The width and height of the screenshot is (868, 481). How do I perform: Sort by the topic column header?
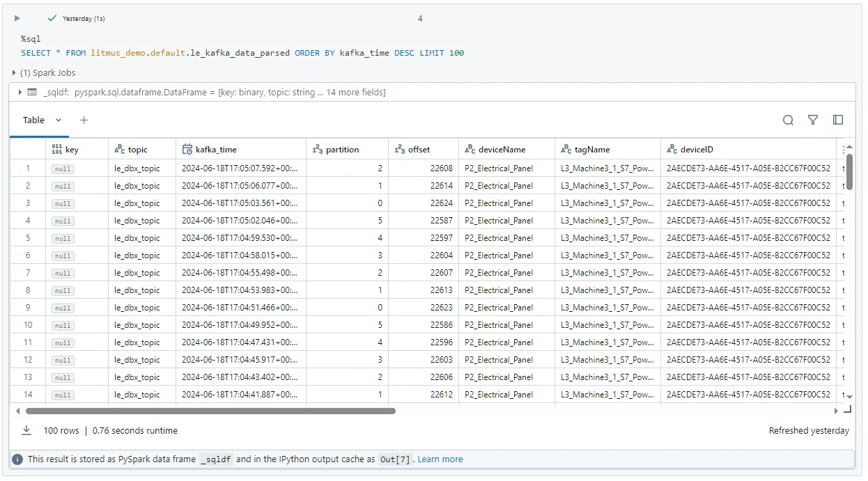pos(142,149)
